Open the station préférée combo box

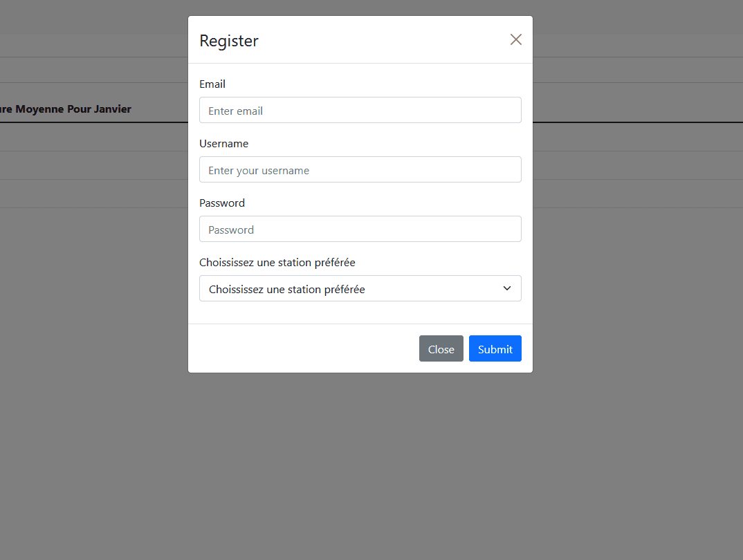[360, 288]
